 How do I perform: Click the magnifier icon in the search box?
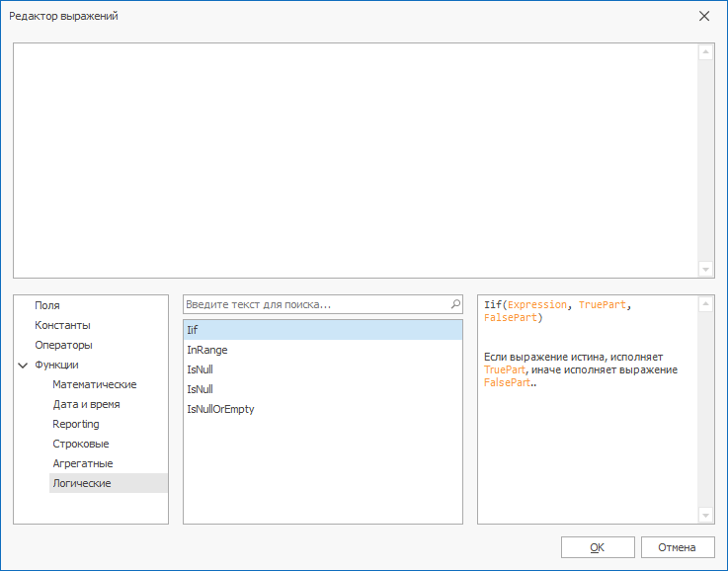(455, 305)
